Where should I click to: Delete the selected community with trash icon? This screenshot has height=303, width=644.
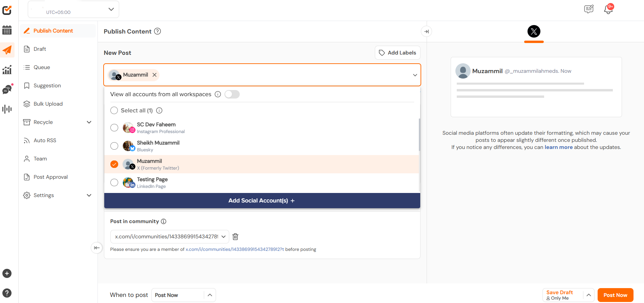(235, 237)
